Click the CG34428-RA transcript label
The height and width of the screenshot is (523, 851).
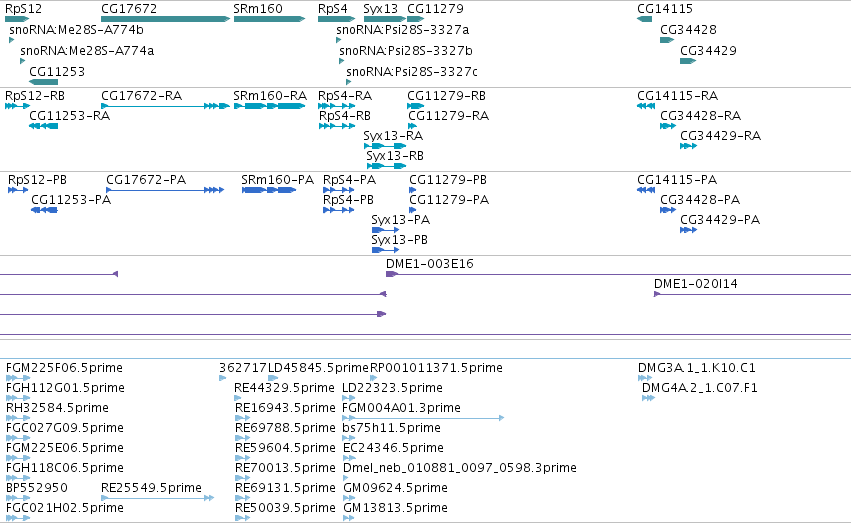701,116
